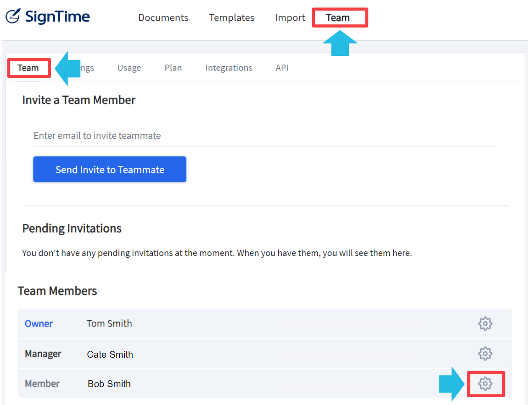Click the teammate email input field
Image resolution: width=532 pixels, height=405 pixels.
(184, 135)
